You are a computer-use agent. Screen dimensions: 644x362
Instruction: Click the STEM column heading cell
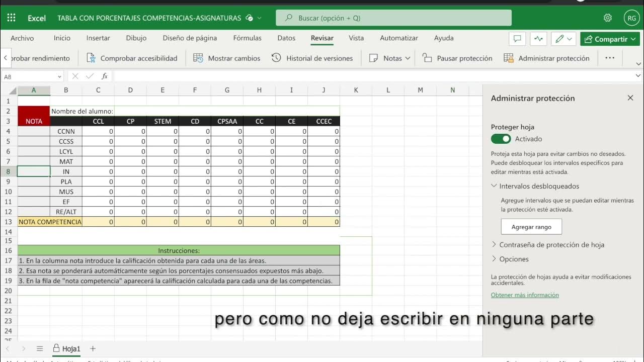[163, 121]
